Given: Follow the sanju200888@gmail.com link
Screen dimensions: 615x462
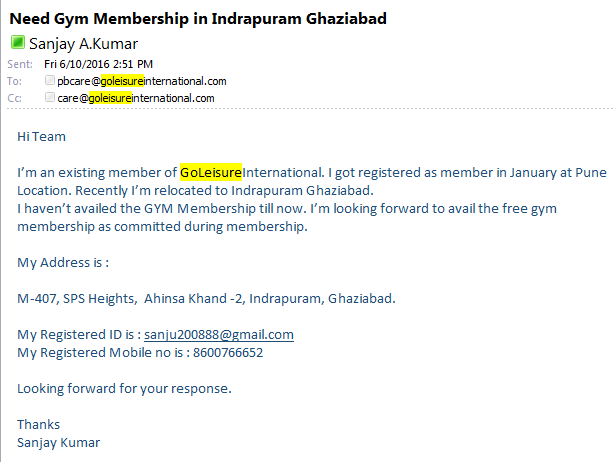Looking at the screenshot, I should tap(218, 335).
